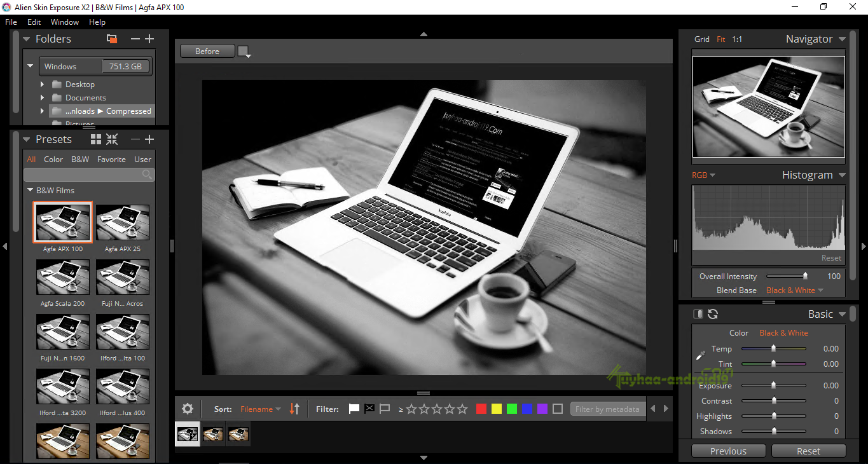Click the Previous button
Viewport: 868px width, 464px height.
coord(728,451)
